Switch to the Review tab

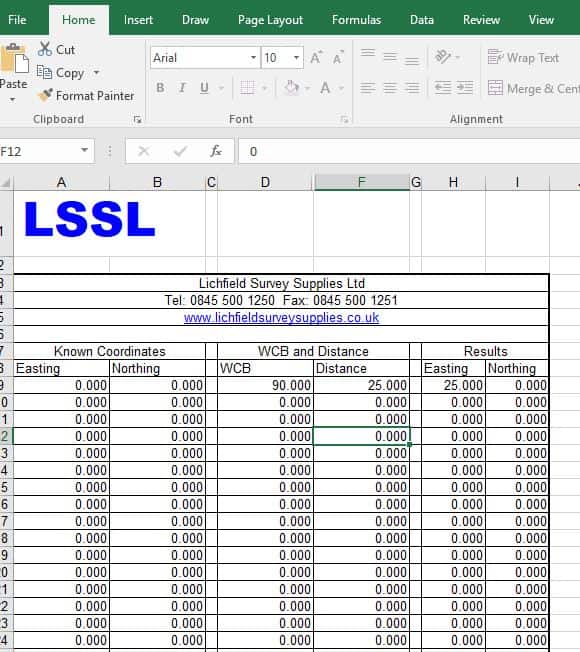(481, 20)
